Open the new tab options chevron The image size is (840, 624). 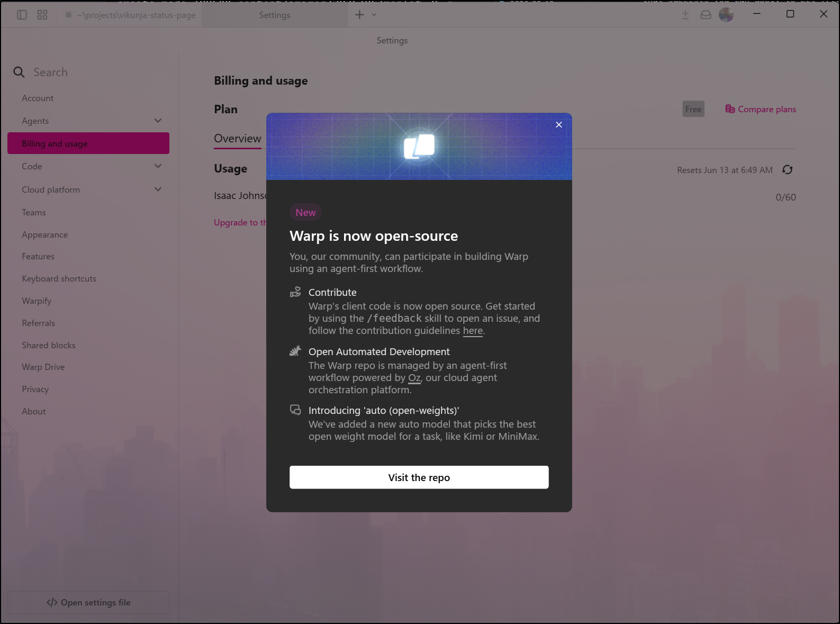(374, 15)
